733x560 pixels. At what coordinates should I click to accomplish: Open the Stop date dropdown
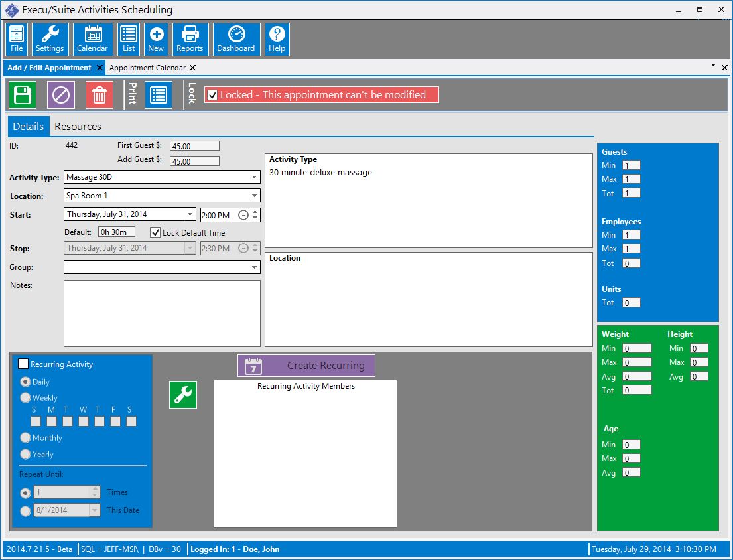[190, 248]
